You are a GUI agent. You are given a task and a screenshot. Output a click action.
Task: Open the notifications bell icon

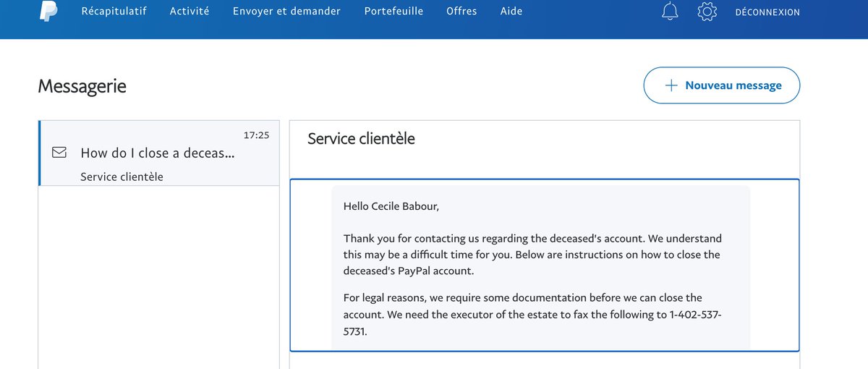[x=671, y=12]
